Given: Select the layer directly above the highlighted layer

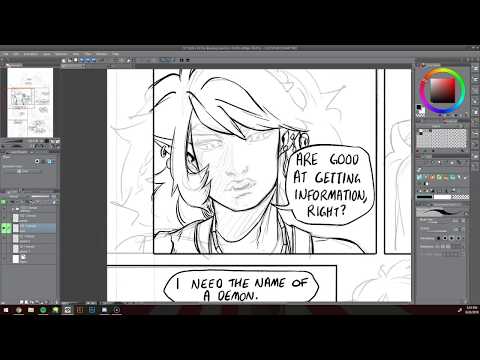Looking at the screenshot, I should 34,218.
